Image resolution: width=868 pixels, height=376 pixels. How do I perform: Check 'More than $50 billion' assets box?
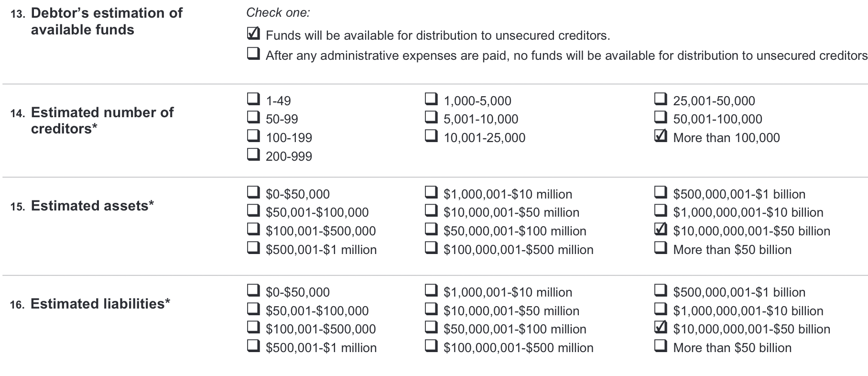661,248
